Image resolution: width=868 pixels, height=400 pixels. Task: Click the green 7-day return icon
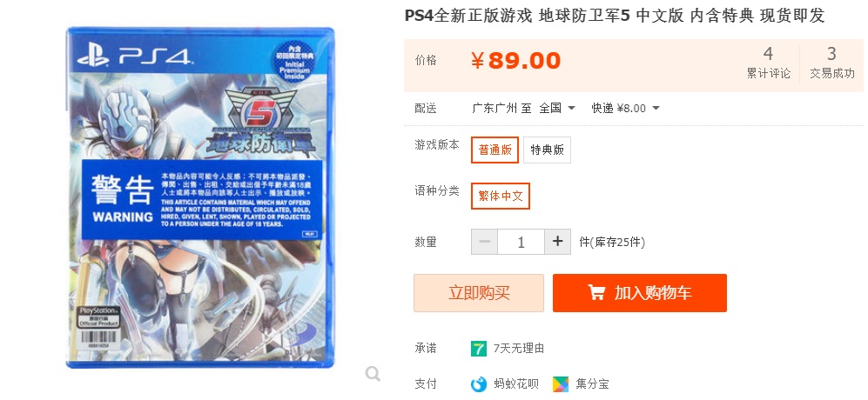(x=478, y=349)
